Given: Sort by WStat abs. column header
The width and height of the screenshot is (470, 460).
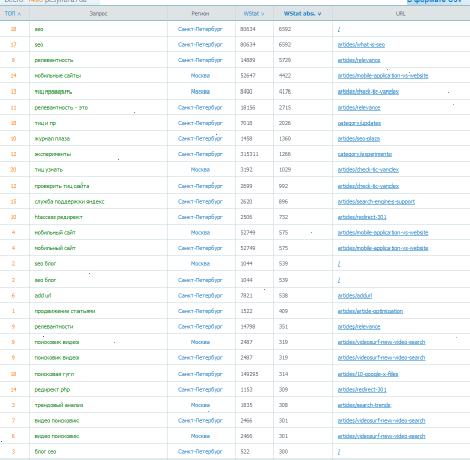Looking at the screenshot, I should click(302, 14).
